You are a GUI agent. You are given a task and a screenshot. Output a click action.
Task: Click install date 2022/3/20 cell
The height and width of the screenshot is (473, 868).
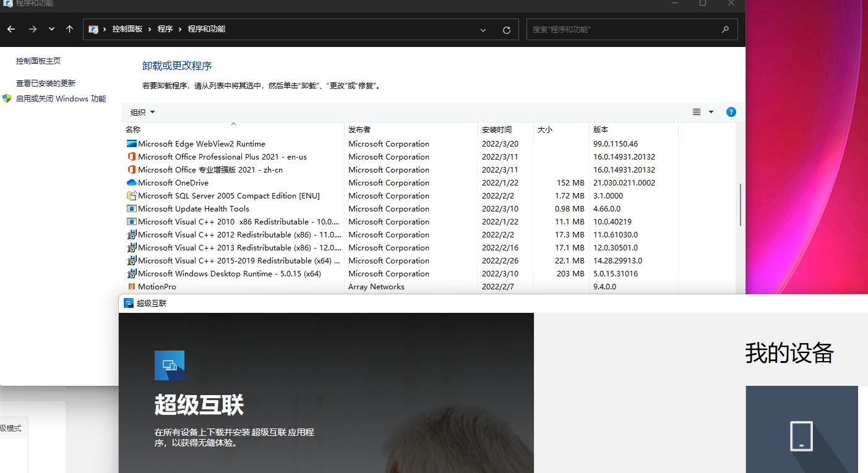click(500, 143)
